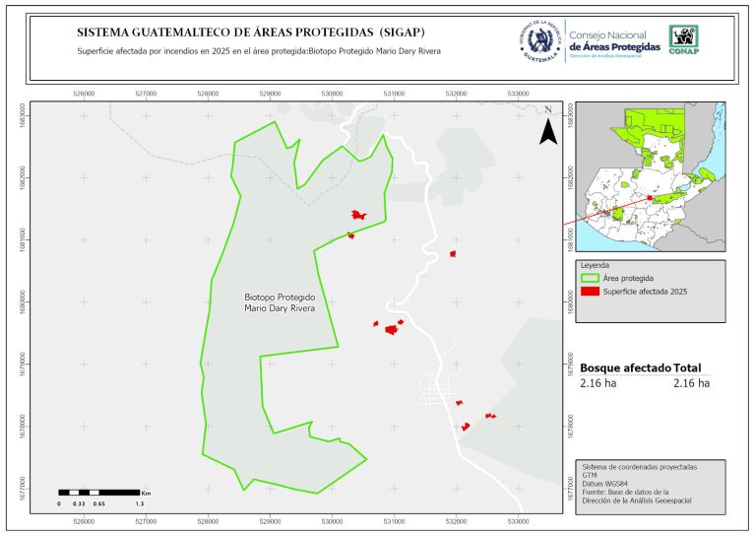Image resolution: width=756 pixels, height=535 pixels.
Task: Click the red Superficie afectada 2025 swatch
Action: (590, 292)
